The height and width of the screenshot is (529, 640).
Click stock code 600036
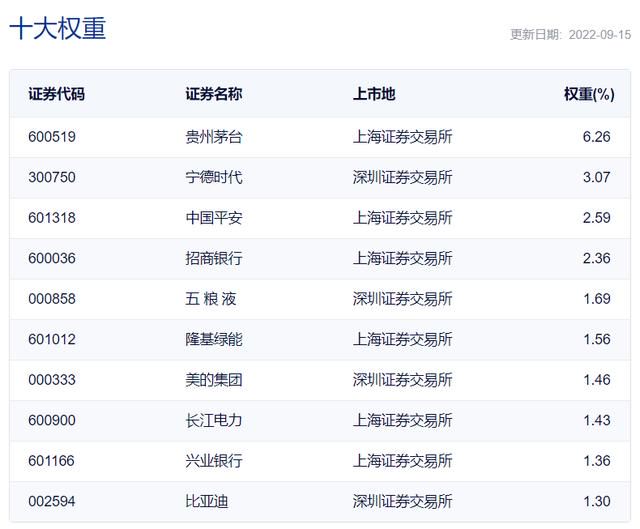tap(52, 258)
